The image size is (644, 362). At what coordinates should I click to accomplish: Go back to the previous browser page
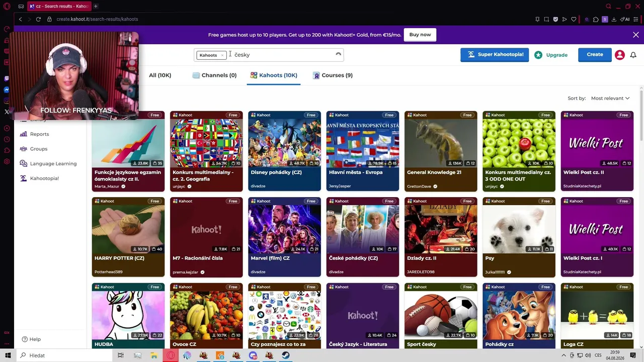[x=20, y=19]
